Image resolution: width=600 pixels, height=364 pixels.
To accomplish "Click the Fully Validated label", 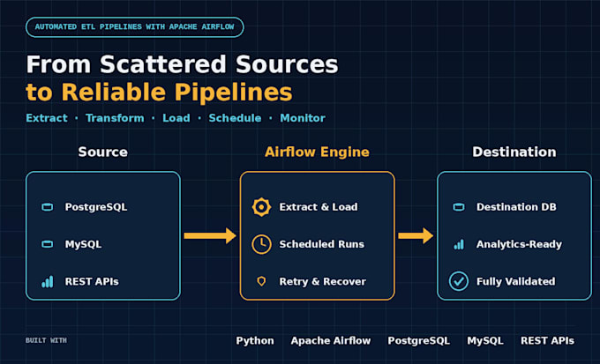I will pyautogui.click(x=516, y=282).
